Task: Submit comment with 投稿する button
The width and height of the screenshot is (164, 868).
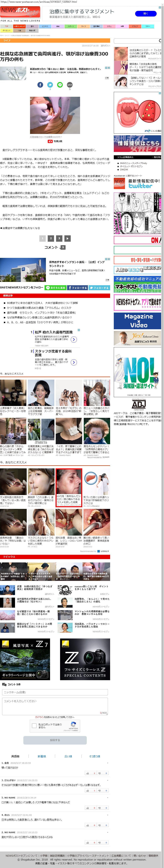Action: [55, 740]
